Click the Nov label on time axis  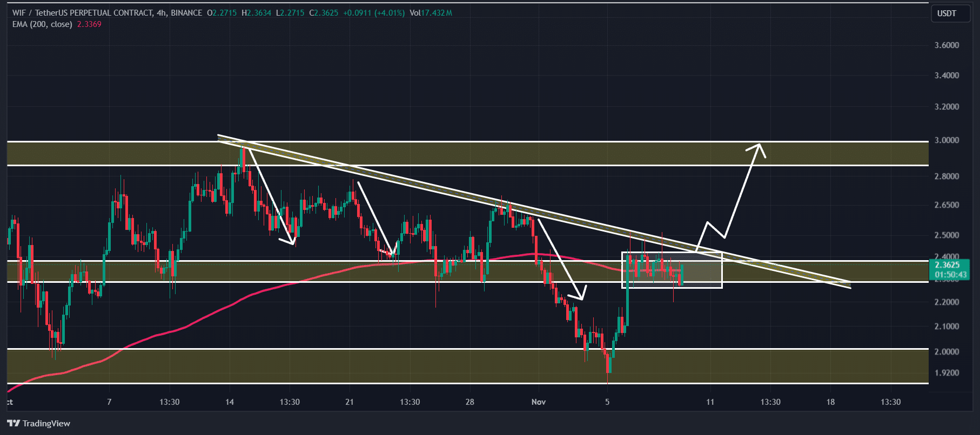coord(539,402)
